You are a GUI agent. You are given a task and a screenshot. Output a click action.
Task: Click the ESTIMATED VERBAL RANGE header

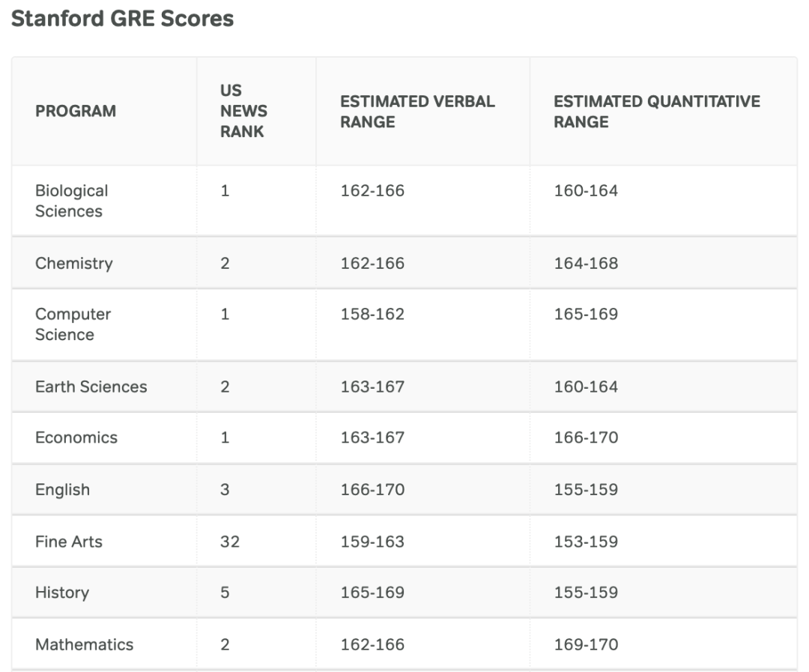click(x=417, y=112)
